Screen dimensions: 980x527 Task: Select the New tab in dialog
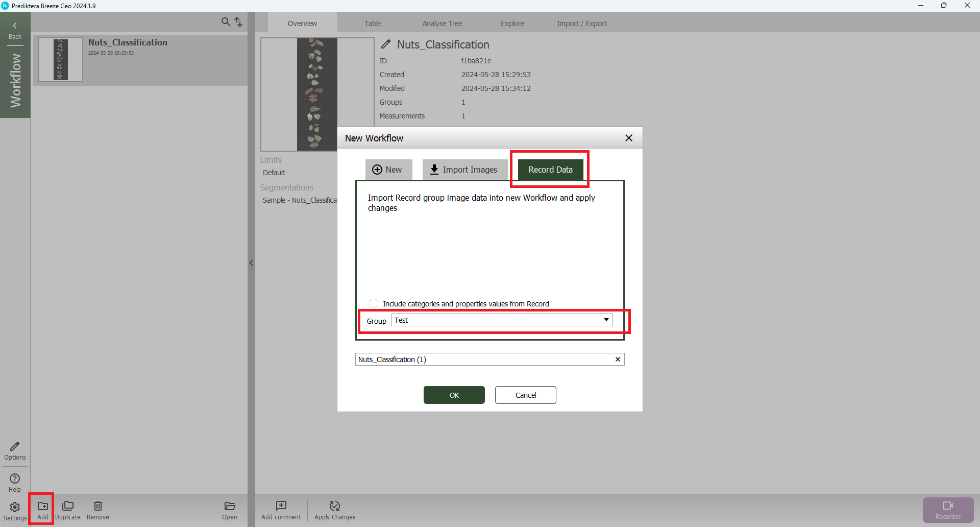pos(388,170)
